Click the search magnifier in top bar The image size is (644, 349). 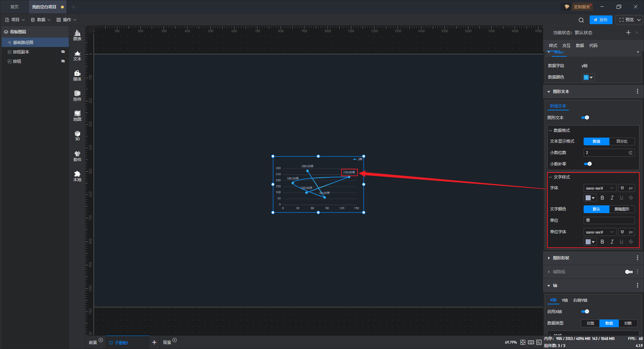point(581,20)
